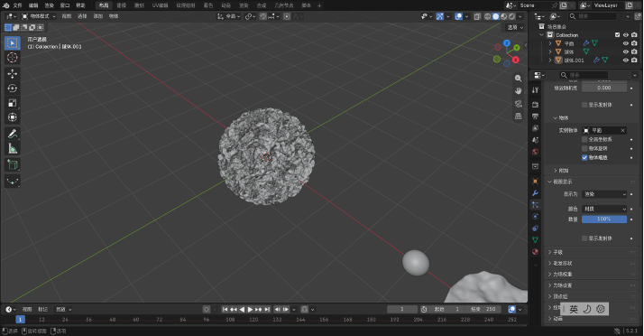Select the Add Cube tool
The image size is (644, 336).
13,165
